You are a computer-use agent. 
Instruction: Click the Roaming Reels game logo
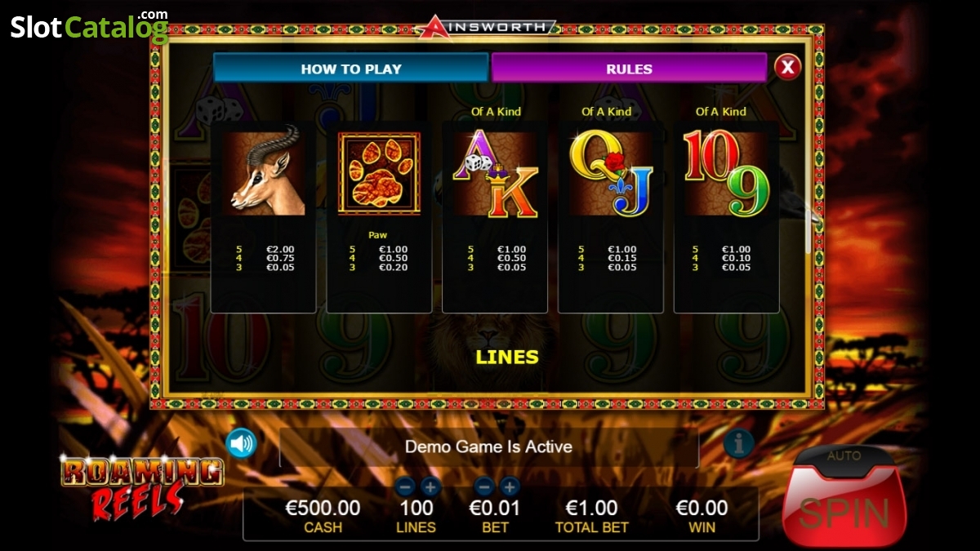141,487
